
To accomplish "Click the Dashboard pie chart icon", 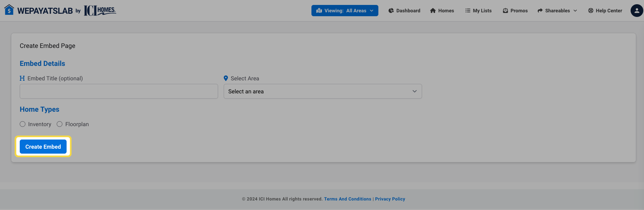I will coord(391,11).
